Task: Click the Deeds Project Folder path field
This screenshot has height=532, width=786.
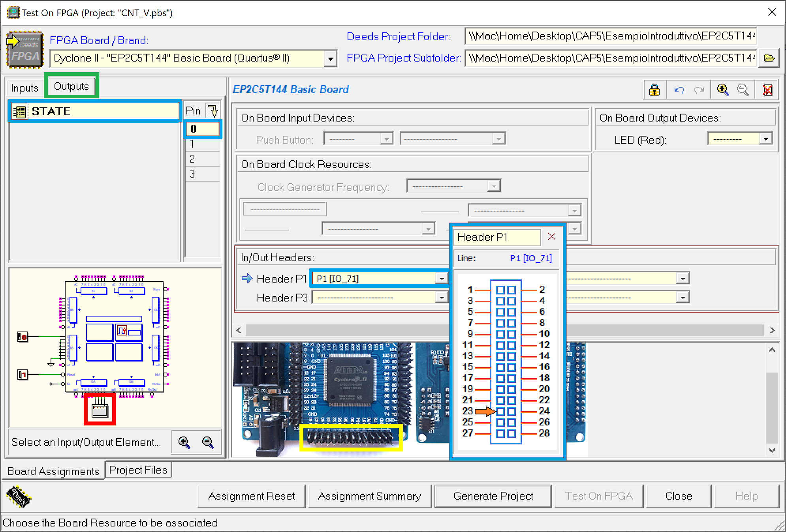Action: 611,36
